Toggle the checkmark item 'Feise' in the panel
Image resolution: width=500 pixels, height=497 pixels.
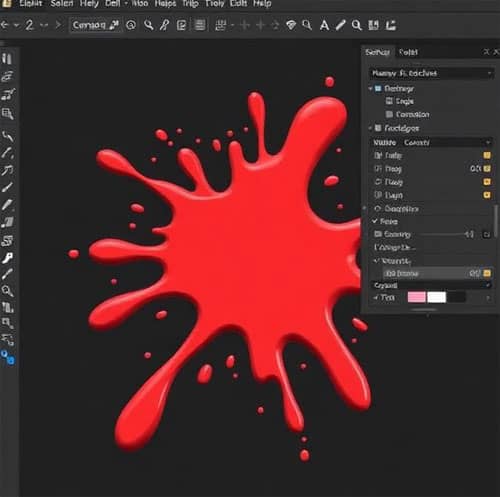pyautogui.click(x=385, y=221)
